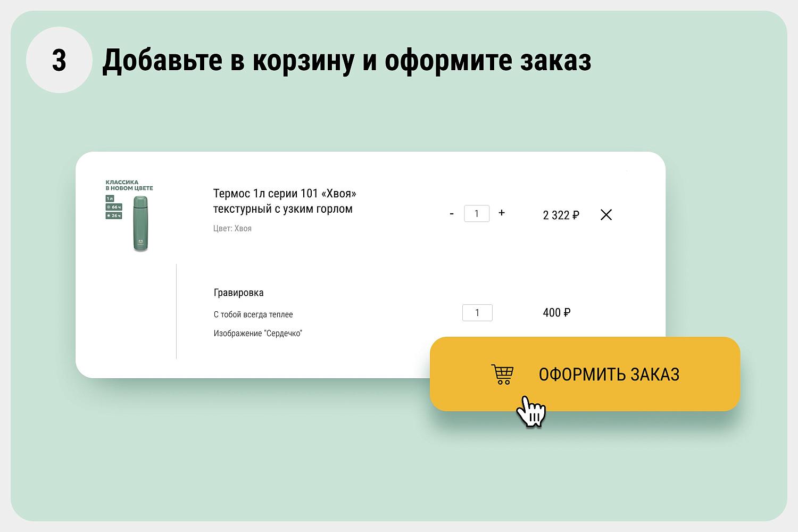The width and height of the screenshot is (798, 532).
Task: Click the shopping cart icon on the order button
Action: tap(502, 374)
